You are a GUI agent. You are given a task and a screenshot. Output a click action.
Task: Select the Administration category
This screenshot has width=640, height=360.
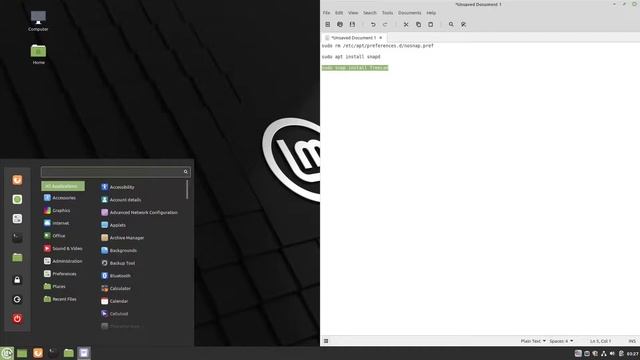pyautogui.click(x=63, y=261)
